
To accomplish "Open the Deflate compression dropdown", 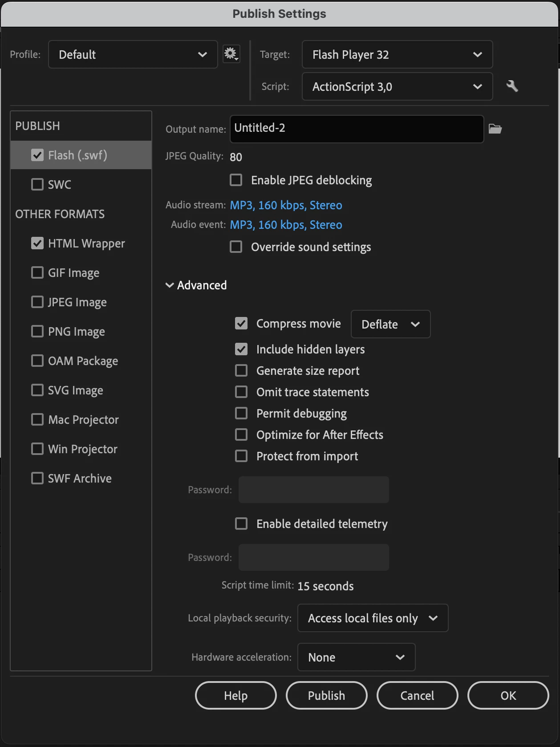I will click(390, 324).
